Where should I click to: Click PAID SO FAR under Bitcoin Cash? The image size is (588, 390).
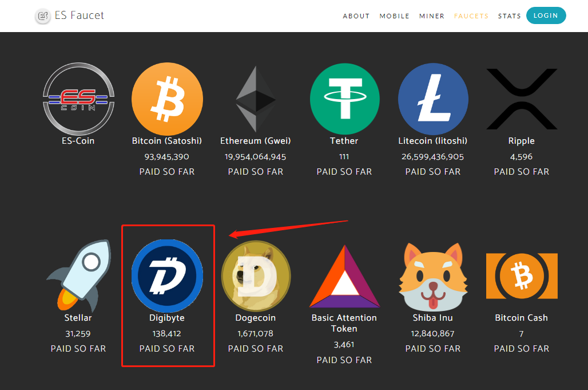tap(521, 349)
